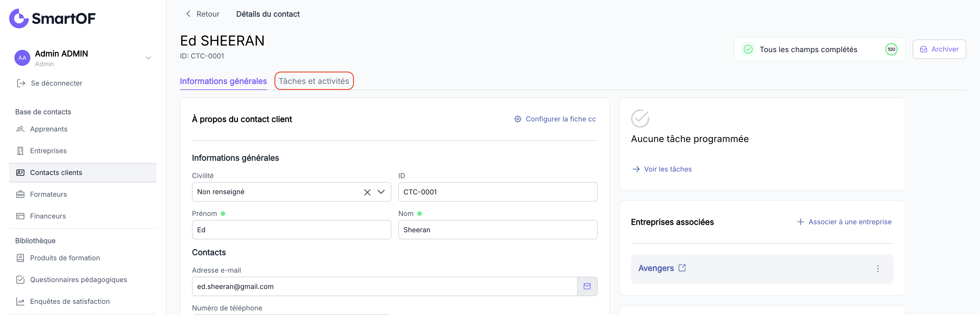Click the Archiver button
This screenshot has width=980, height=315.
tap(939, 49)
